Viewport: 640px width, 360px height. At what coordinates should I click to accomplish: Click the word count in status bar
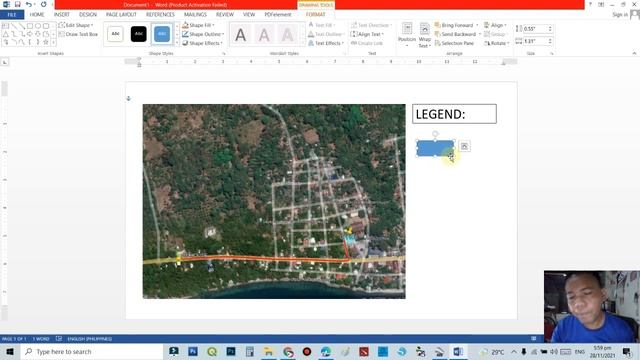click(41, 339)
